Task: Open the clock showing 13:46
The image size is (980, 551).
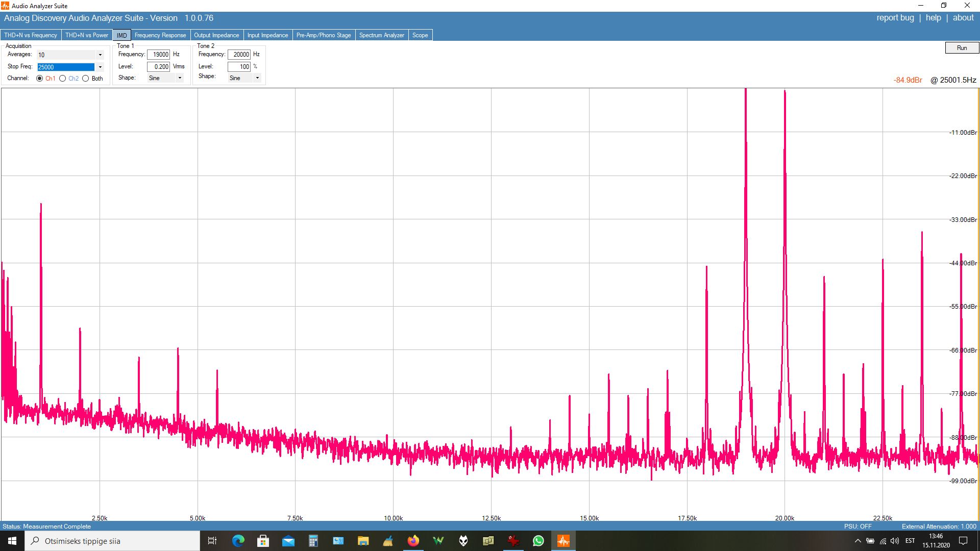Action: 936,541
